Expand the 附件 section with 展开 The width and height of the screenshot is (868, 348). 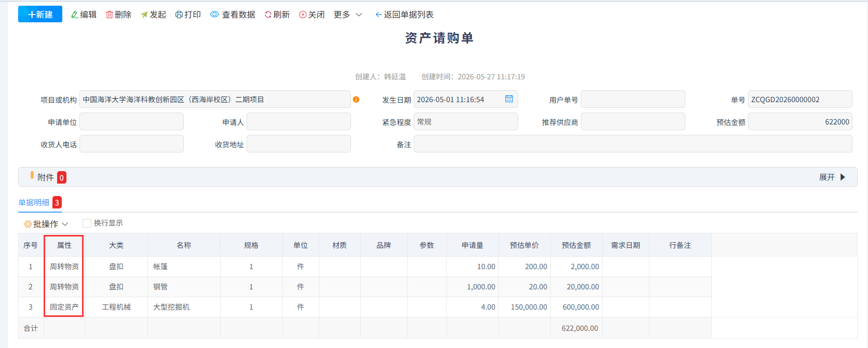click(832, 177)
